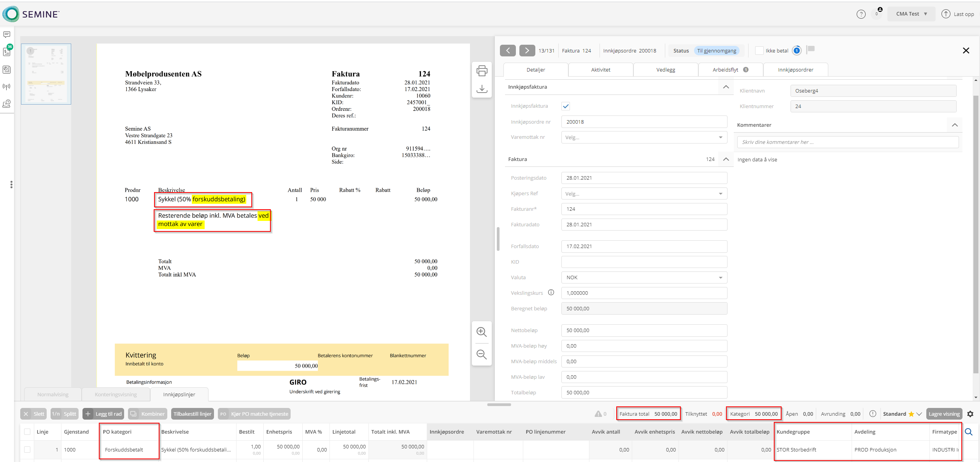The width and height of the screenshot is (980, 462).
Task: Switch to the Aktivitet tab
Action: pyautogui.click(x=600, y=70)
